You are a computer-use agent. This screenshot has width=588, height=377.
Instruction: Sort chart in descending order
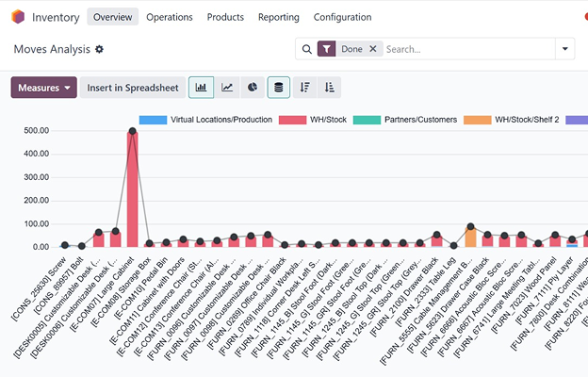point(304,88)
